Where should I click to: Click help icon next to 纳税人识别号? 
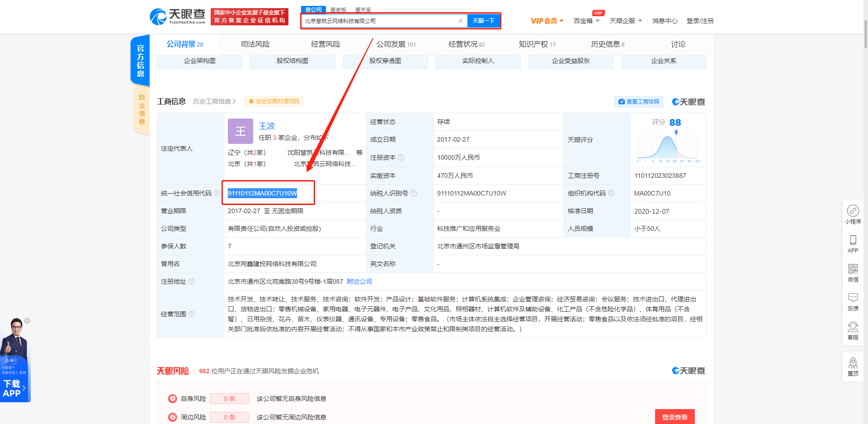point(414,193)
